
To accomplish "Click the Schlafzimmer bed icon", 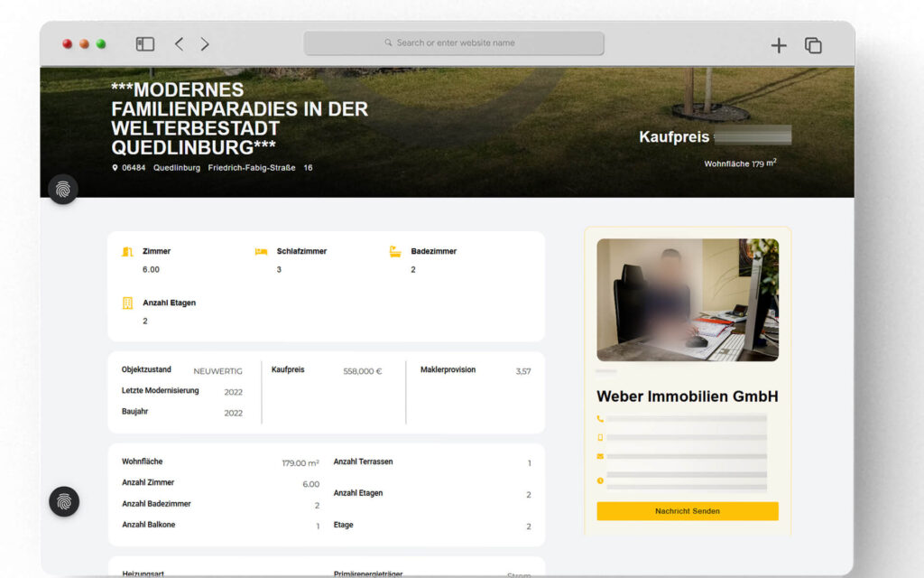I will point(261,251).
